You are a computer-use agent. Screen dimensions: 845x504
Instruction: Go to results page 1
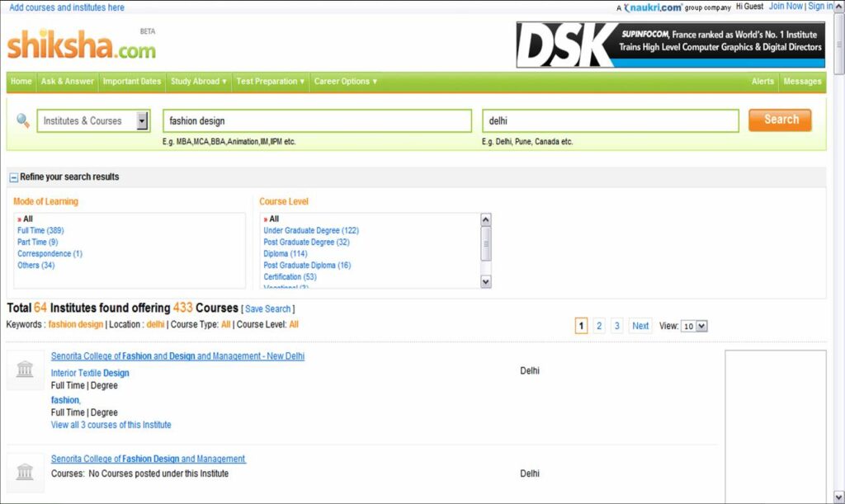pos(581,326)
